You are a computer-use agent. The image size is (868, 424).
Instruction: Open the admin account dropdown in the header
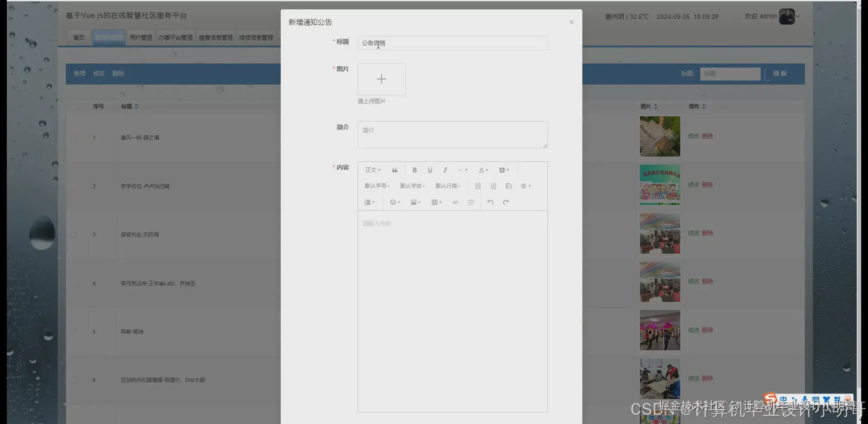pyautogui.click(x=797, y=16)
